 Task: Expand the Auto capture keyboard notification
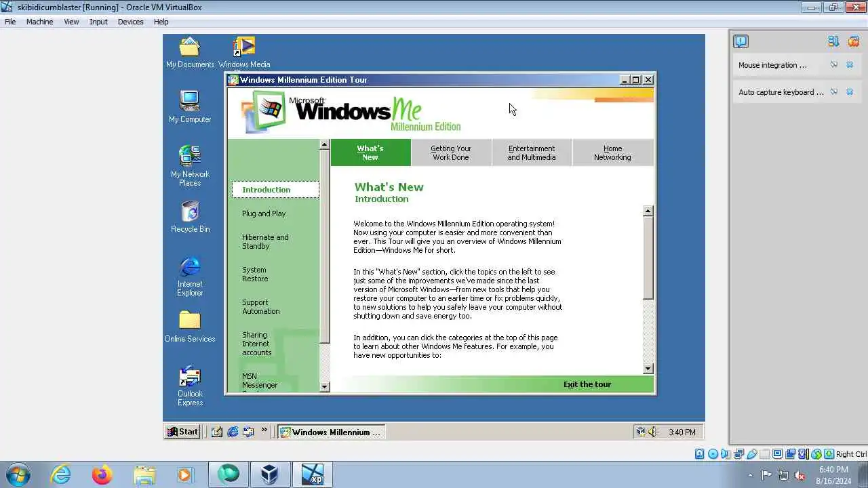click(x=781, y=92)
